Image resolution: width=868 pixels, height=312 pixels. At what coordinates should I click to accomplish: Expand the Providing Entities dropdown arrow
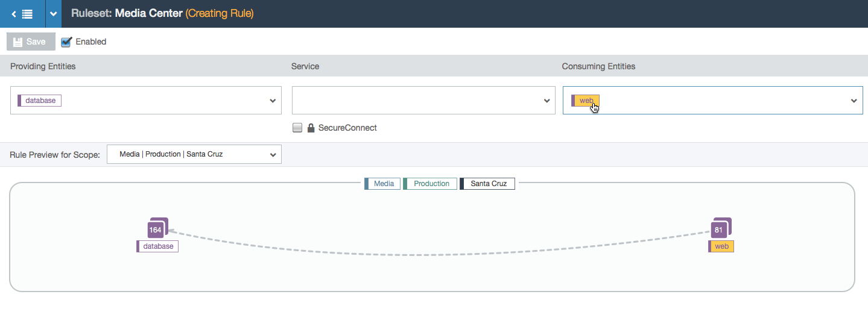273,101
